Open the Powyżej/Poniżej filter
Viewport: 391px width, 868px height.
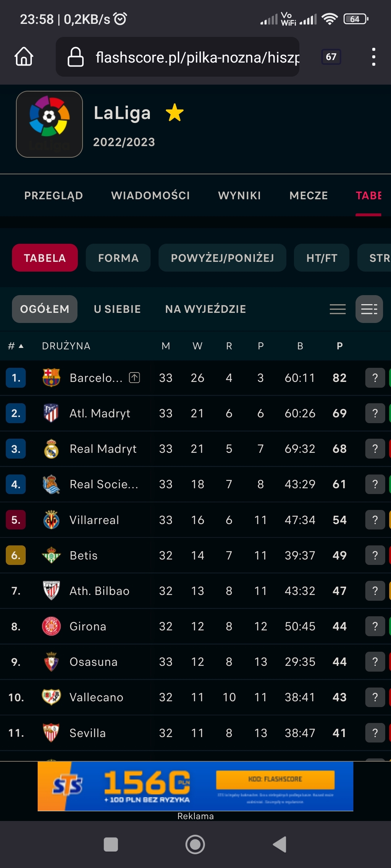[x=222, y=258]
